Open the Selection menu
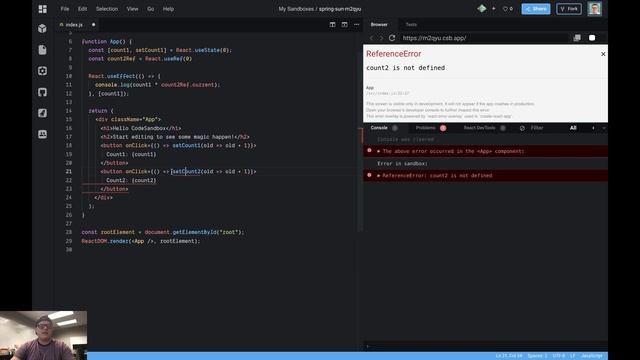The width and height of the screenshot is (640, 360). [x=107, y=9]
